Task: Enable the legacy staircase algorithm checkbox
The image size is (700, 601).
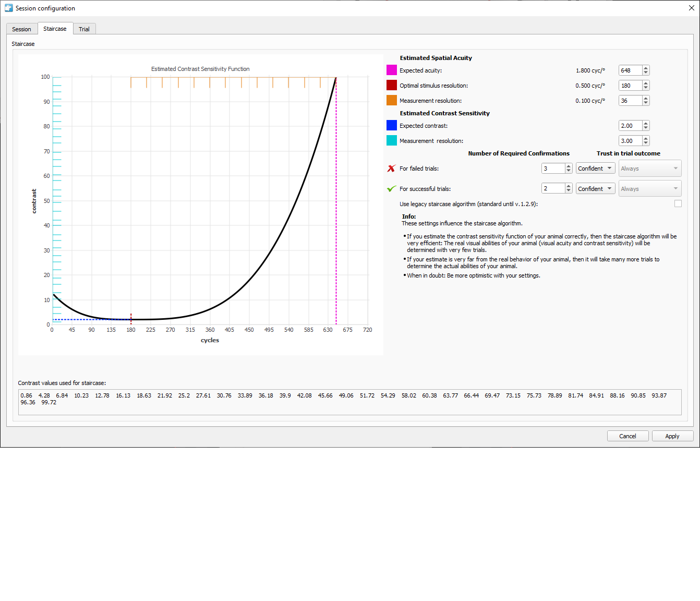Action: pyautogui.click(x=678, y=204)
